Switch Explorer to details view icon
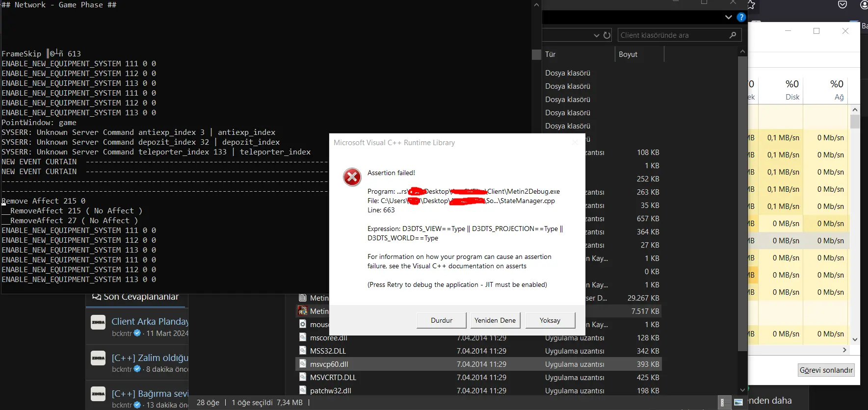 point(722,403)
